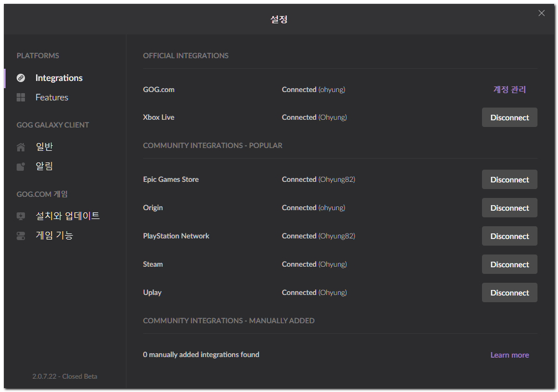
Task: Click the 2.0.7.22 - Closed Beta version text
Action: click(65, 376)
